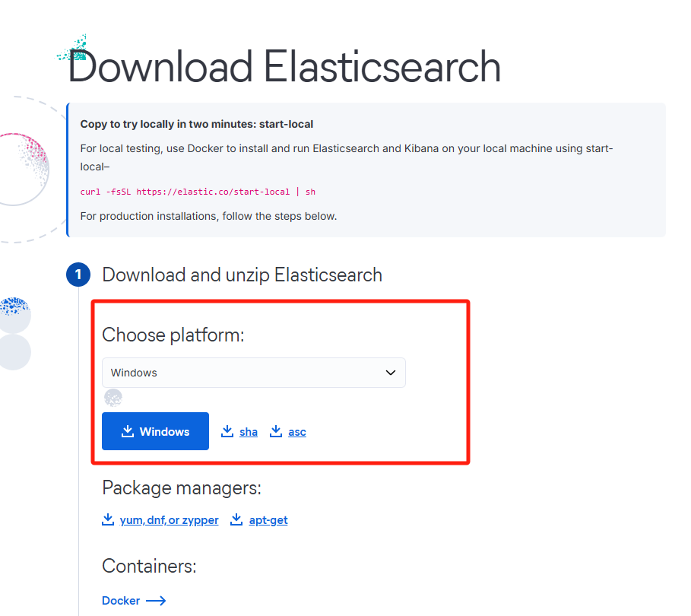Open the Choose platform dropdown
Viewport: 691px width, 616px height.
(254, 373)
